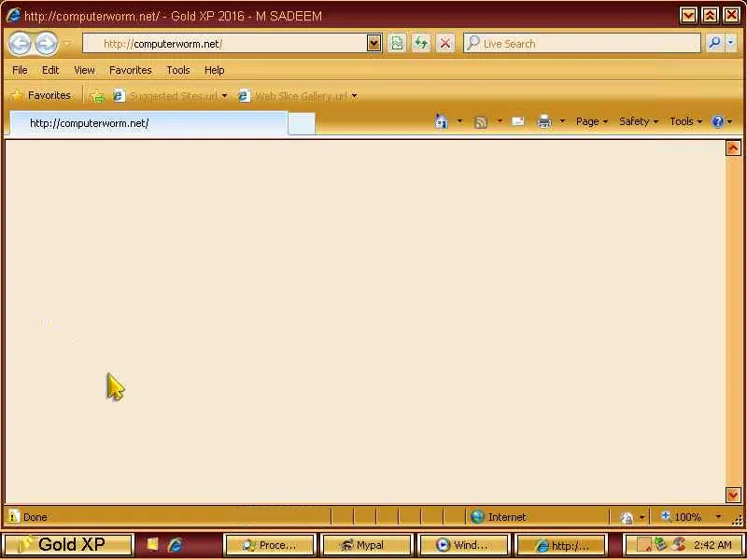Click the scrollbar up arrow
The image size is (747, 560).
coord(733,148)
